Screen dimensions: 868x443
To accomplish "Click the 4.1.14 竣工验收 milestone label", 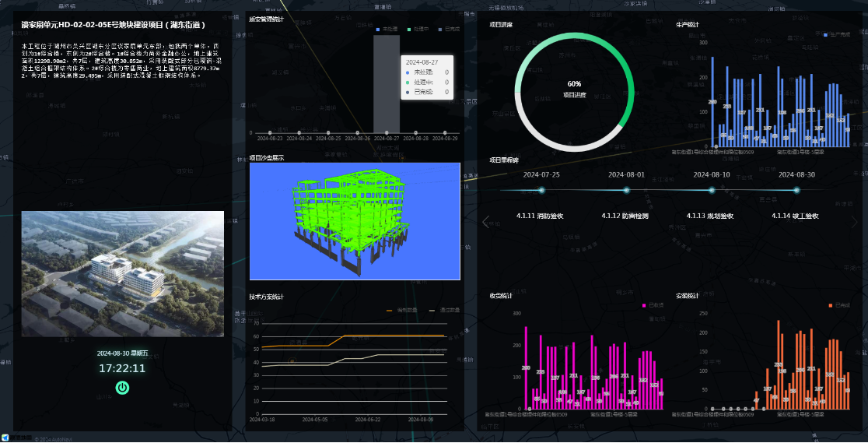I will (794, 216).
